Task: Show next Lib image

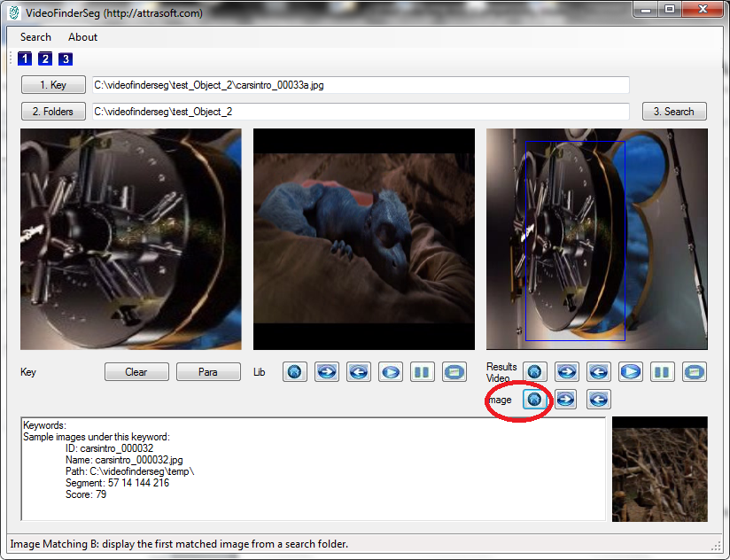Action: pyautogui.click(x=327, y=372)
